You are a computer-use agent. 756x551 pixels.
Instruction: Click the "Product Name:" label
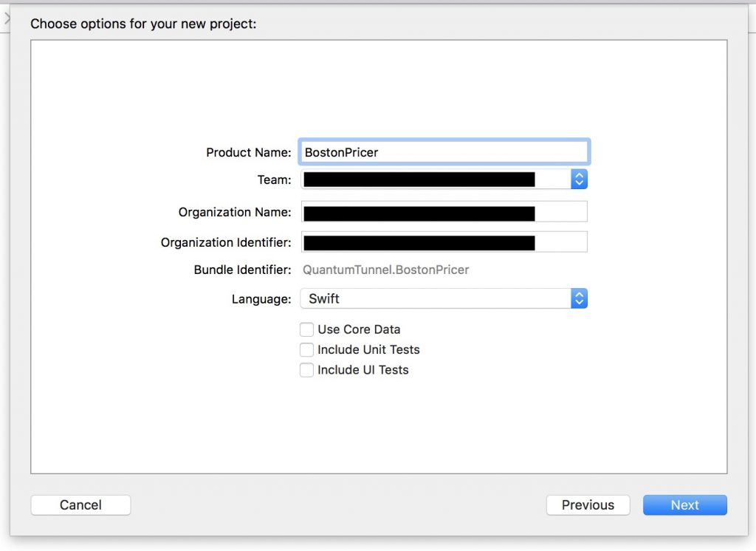click(249, 152)
